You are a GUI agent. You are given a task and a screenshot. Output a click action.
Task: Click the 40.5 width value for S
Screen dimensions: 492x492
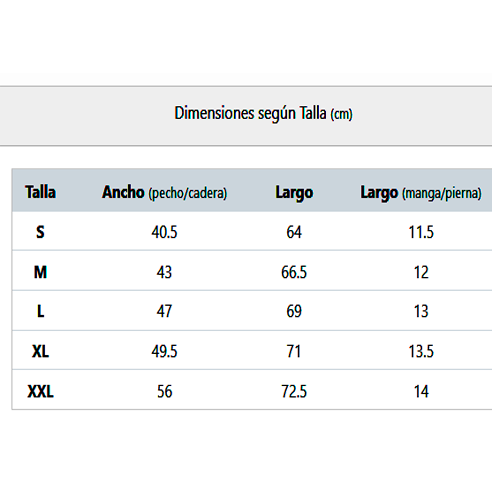click(x=164, y=232)
